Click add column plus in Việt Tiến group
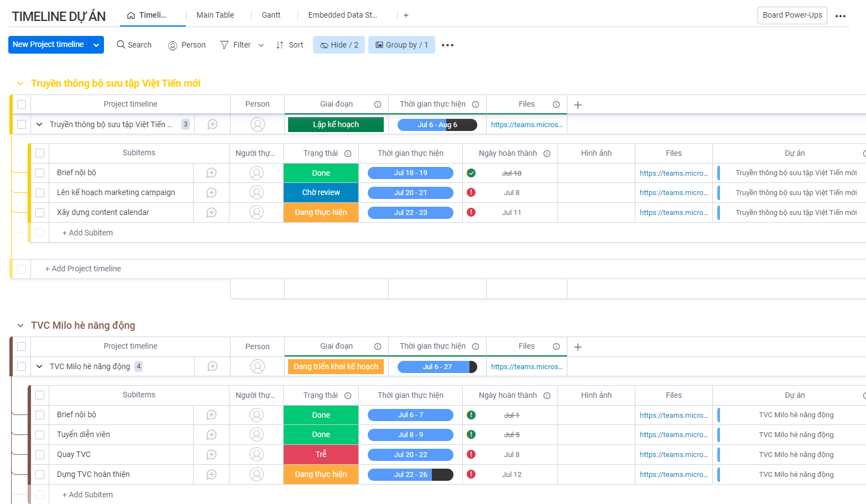 click(578, 105)
